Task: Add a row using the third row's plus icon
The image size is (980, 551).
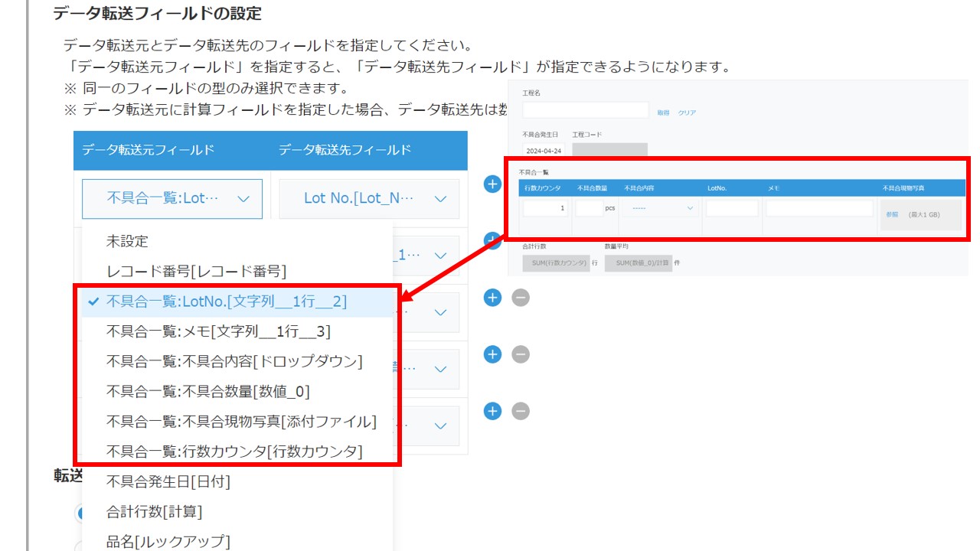Action: pyautogui.click(x=492, y=298)
